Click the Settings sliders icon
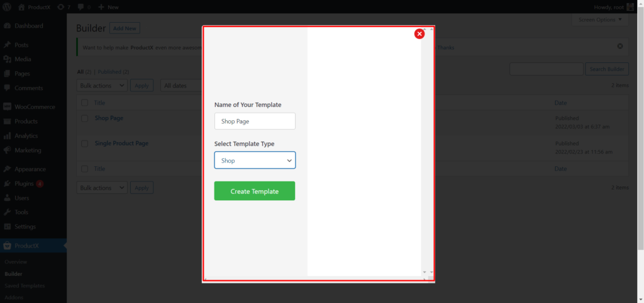644x303 pixels. coord(7,227)
